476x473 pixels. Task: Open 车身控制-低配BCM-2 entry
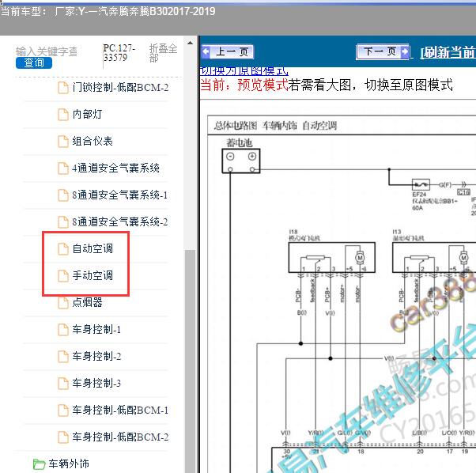(120, 437)
